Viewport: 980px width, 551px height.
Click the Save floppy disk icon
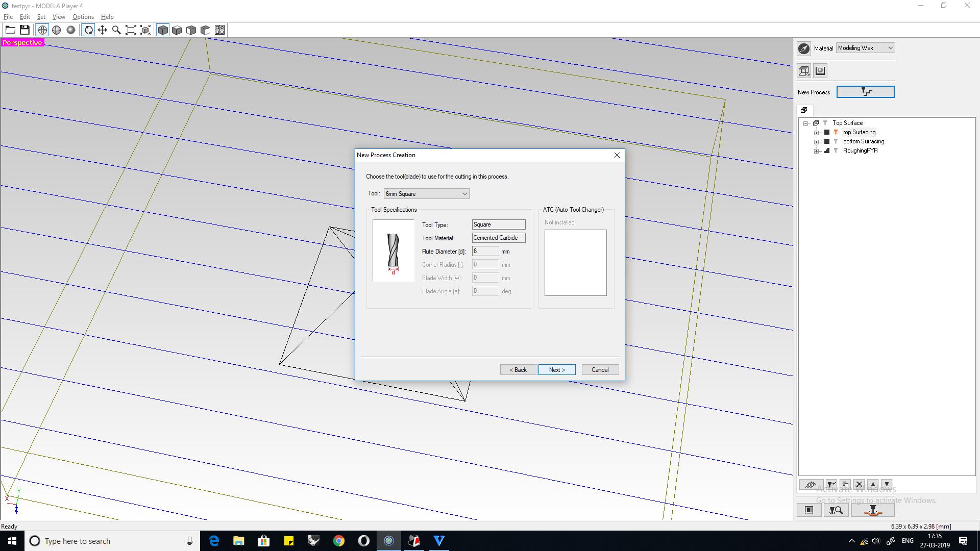(x=24, y=30)
